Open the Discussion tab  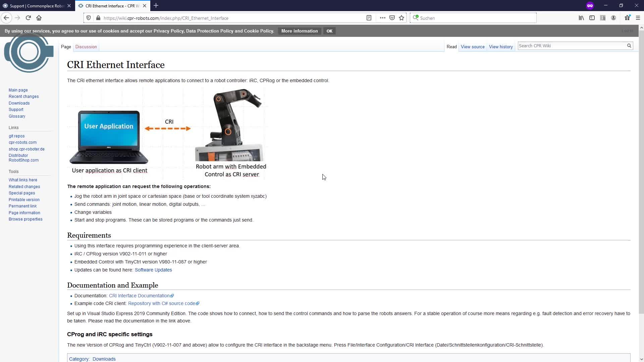pyautogui.click(x=86, y=47)
